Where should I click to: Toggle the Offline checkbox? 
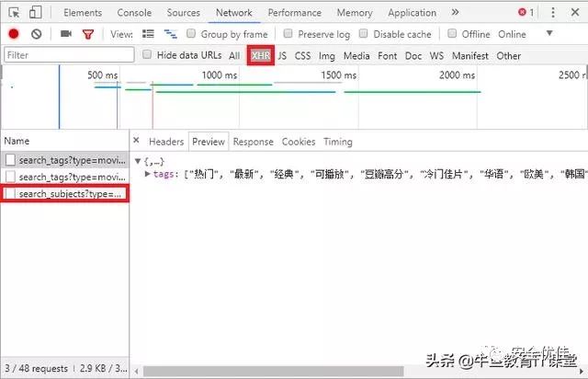pos(452,33)
